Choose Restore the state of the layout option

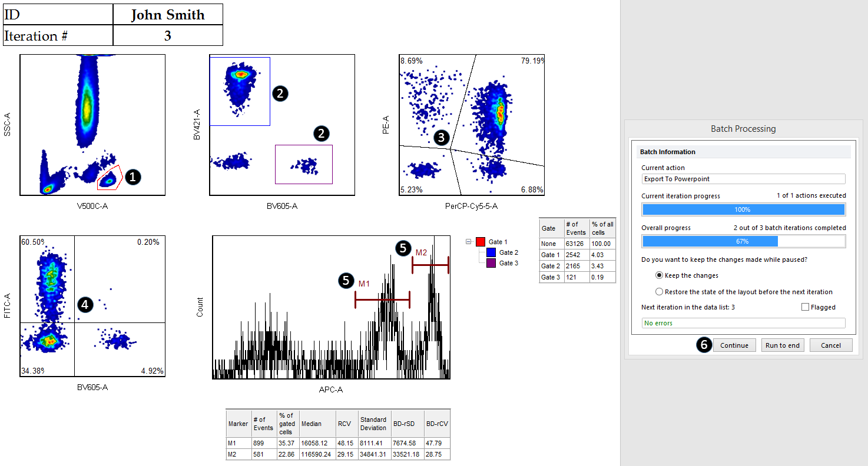tap(659, 292)
